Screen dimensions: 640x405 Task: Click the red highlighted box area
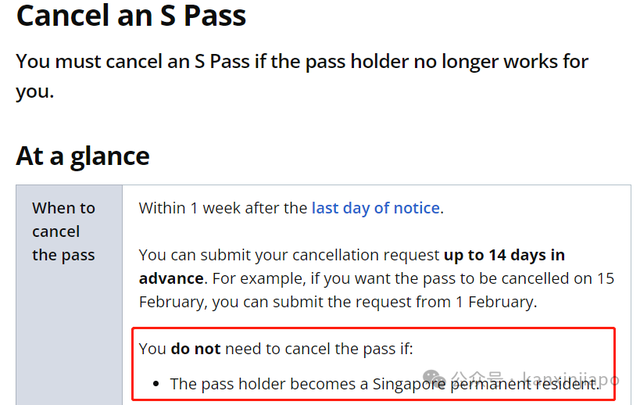pyautogui.click(x=373, y=363)
